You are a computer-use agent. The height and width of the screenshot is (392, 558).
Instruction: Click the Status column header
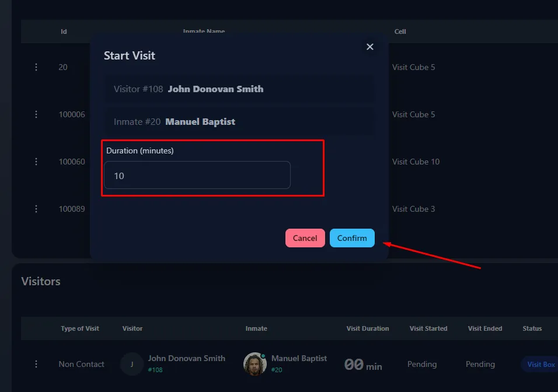[532, 328]
